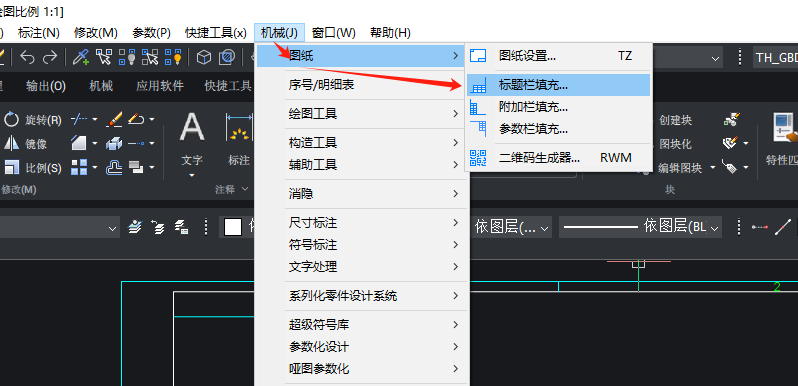Screen dimensions: 798x386
Task: Click the Undo arrow icon
Action: coord(27,58)
